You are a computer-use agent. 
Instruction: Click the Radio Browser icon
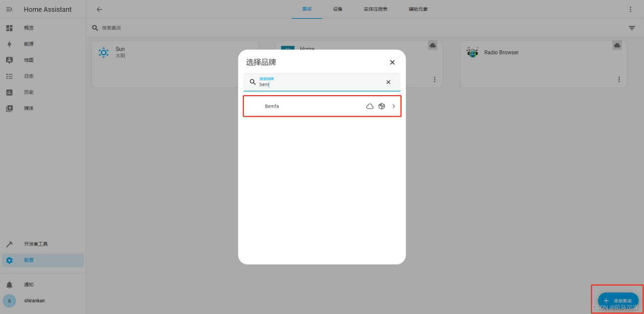(x=472, y=52)
